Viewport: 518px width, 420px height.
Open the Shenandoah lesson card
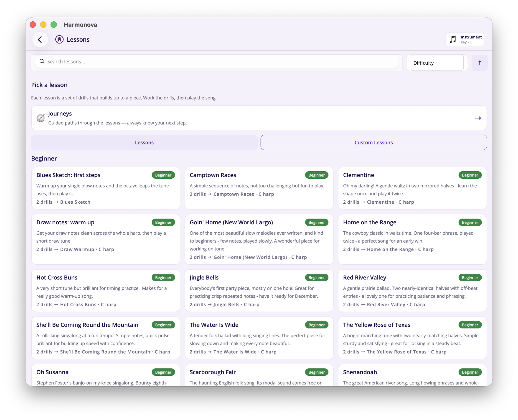click(x=412, y=375)
